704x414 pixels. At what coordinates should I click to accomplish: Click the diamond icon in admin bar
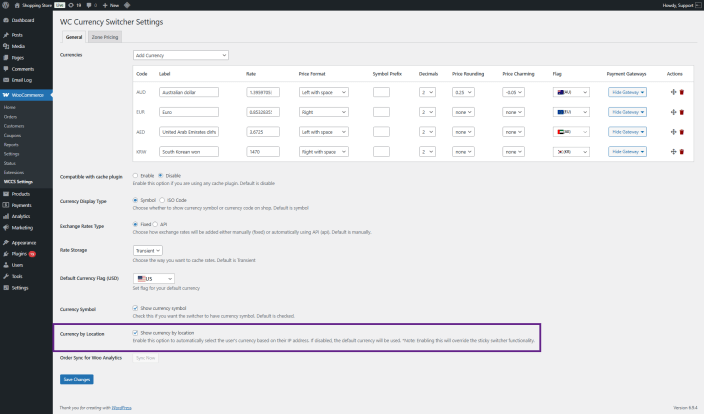tap(127, 5)
